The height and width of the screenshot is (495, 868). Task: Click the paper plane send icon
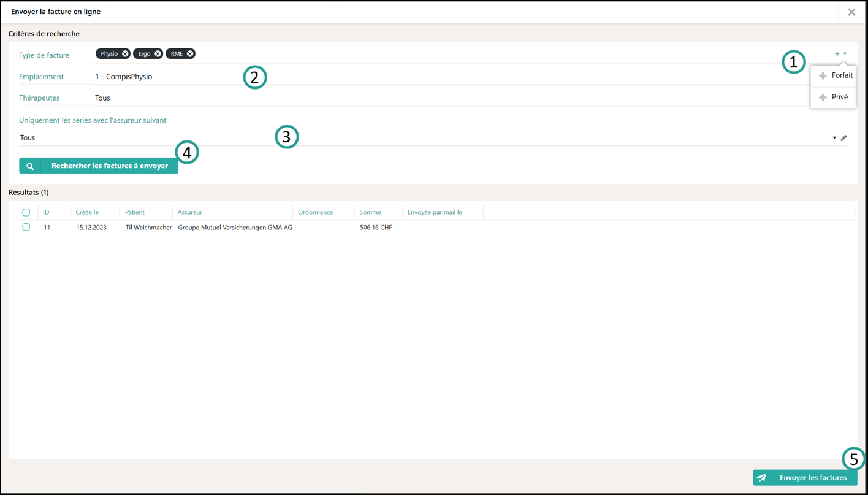(761, 478)
